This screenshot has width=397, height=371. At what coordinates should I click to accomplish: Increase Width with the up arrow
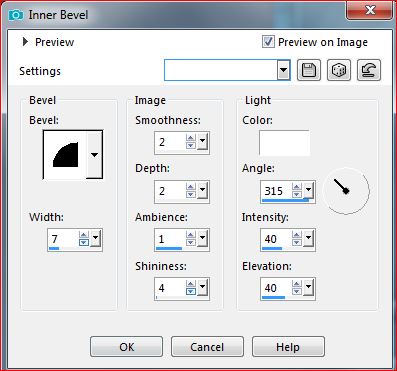click(x=84, y=235)
